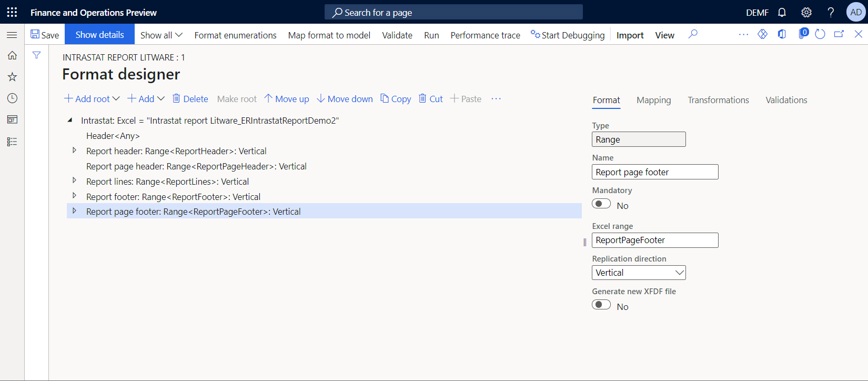Open settings gear

806,12
